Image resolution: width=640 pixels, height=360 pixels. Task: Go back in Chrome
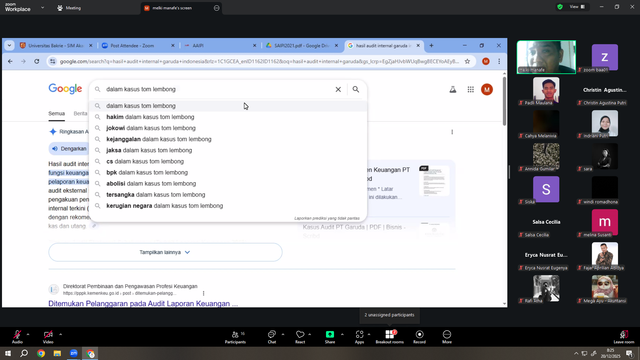(x=10, y=61)
